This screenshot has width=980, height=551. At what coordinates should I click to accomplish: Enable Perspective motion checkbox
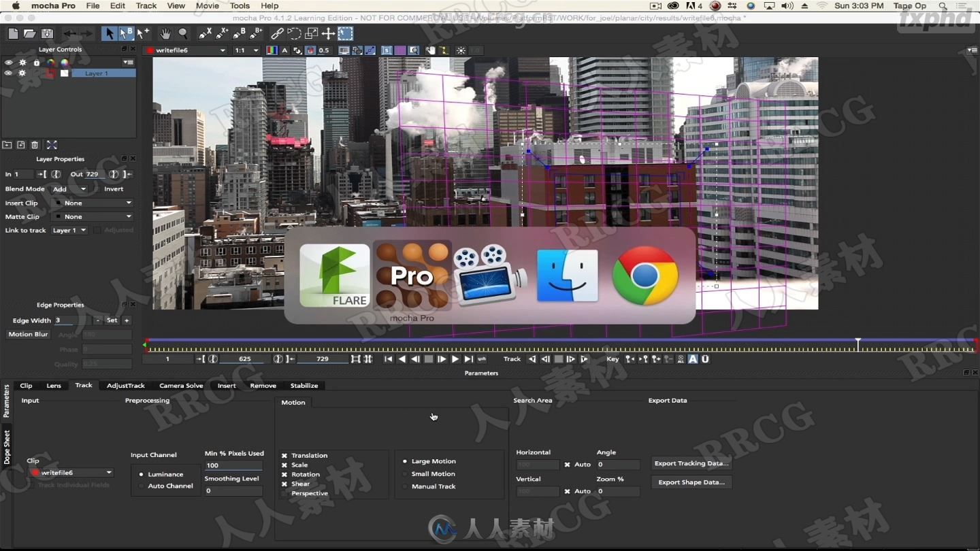point(284,494)
